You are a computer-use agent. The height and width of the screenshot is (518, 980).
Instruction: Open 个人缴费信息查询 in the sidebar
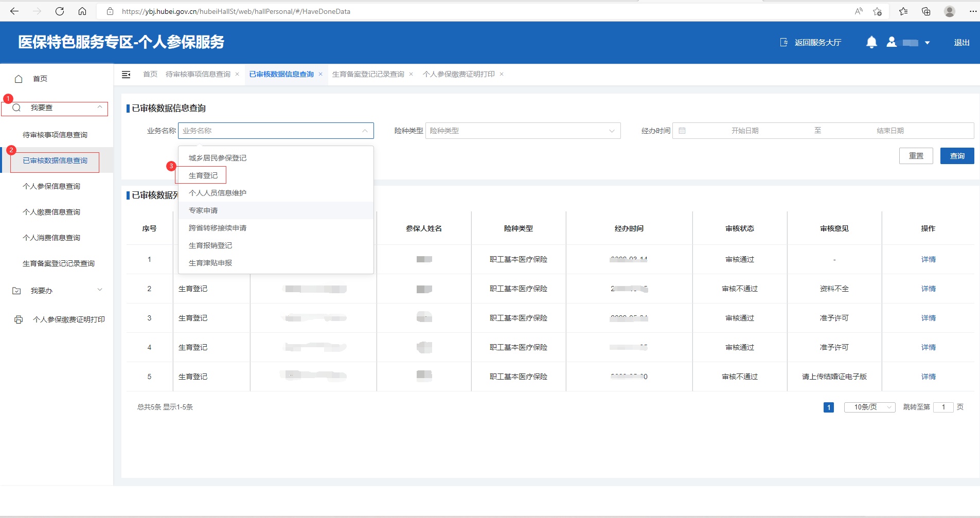click(51, 212)
